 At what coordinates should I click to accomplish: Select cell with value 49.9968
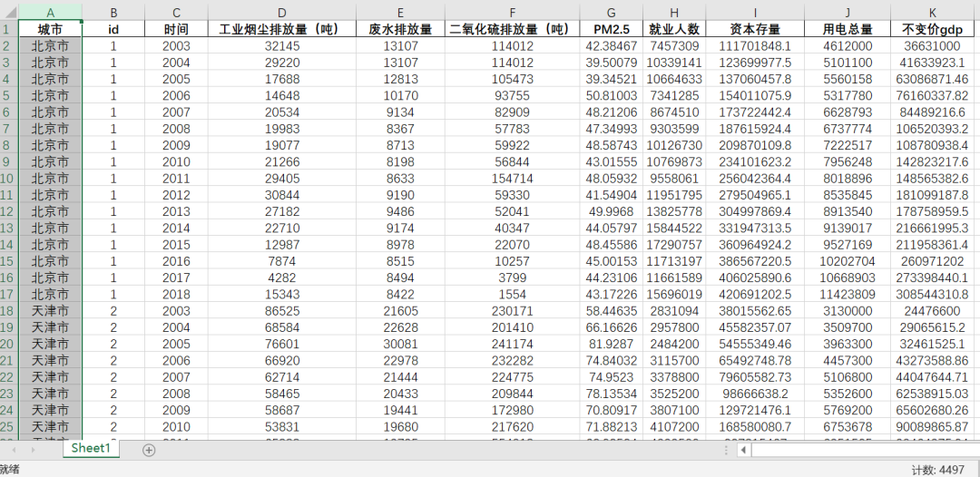point(612,211)
